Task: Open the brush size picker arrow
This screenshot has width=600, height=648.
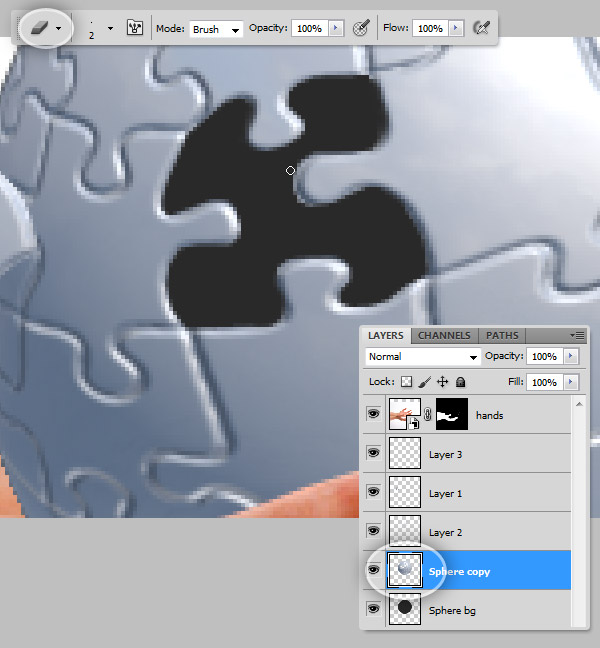Action: tap(110, 29)
